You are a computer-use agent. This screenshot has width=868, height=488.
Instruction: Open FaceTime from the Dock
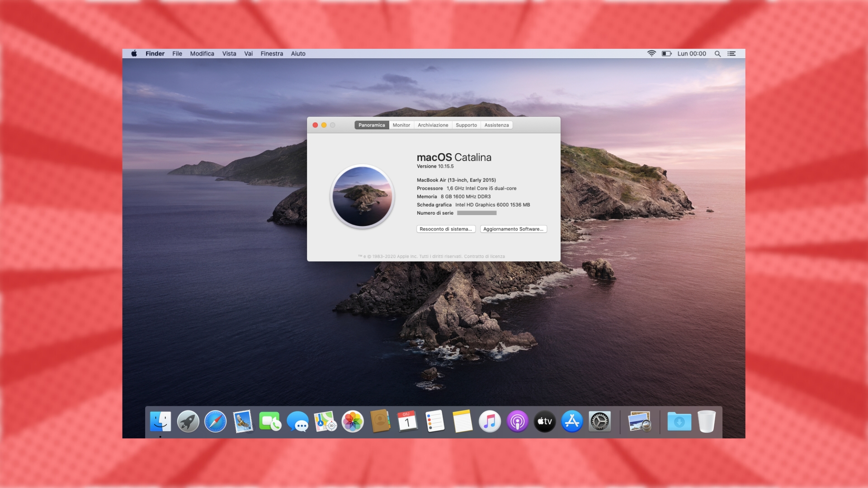click(270, 422)
